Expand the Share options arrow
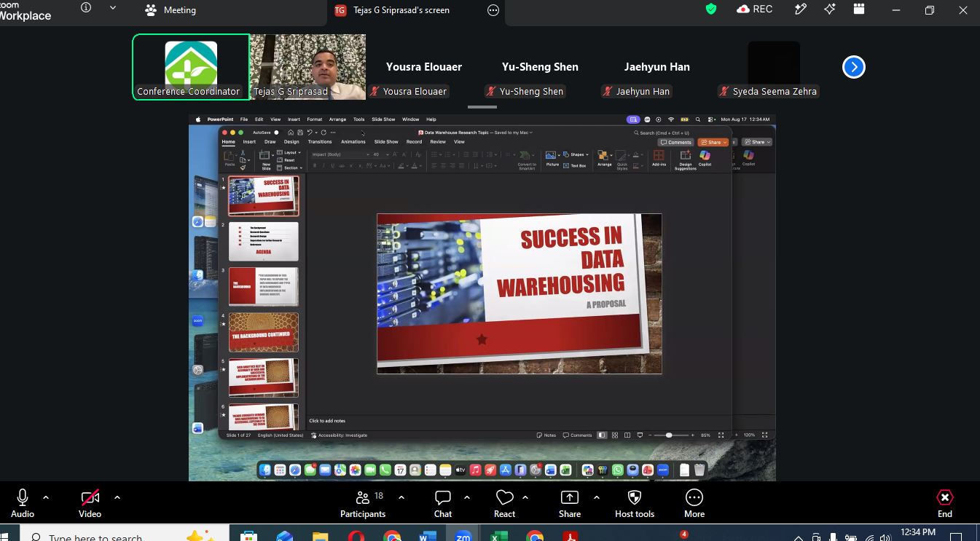Viewport: 980px width, 541px height. pos(596,497)
